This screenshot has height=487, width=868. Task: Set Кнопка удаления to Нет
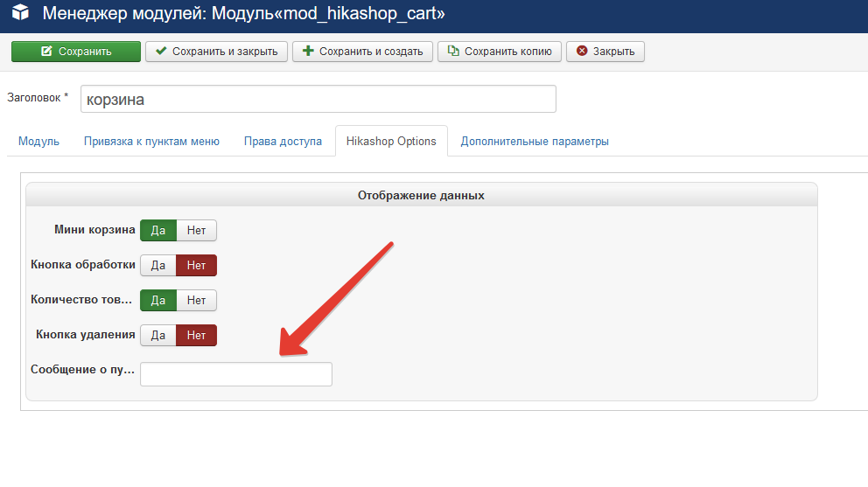tap(197, 335)
